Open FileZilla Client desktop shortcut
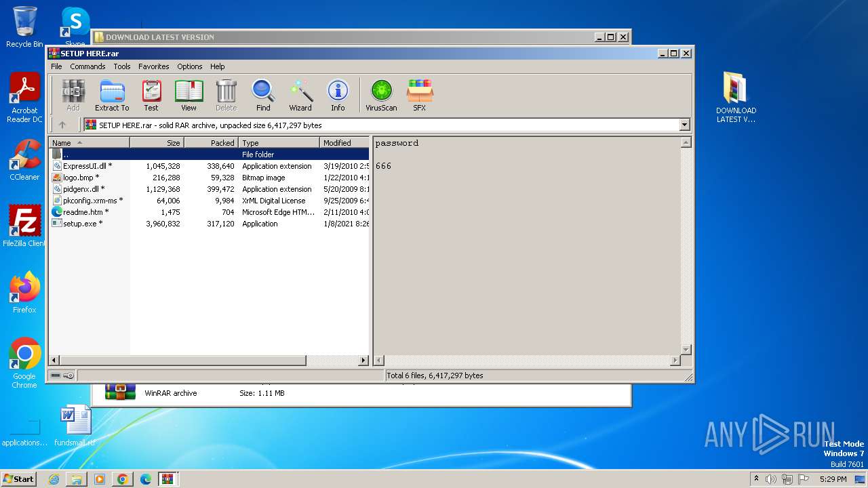The height and width of the screenshot is (488, 868). (x=24, y=226)
